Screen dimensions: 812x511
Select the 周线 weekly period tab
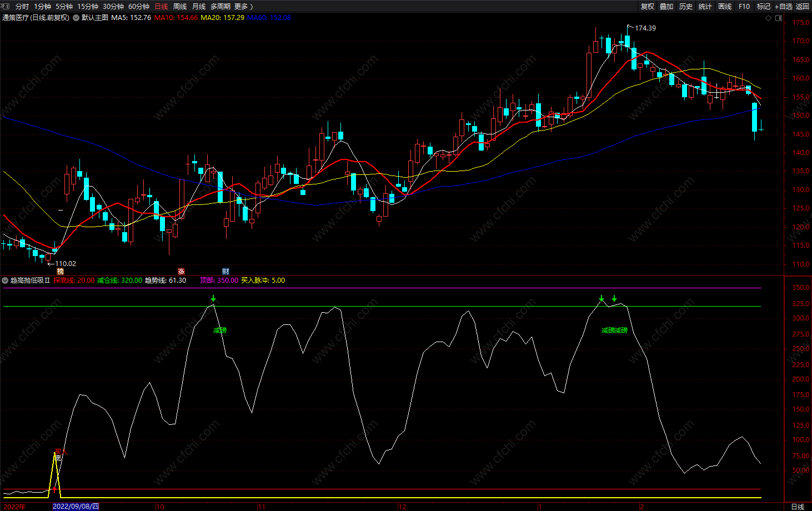(180, 7)
